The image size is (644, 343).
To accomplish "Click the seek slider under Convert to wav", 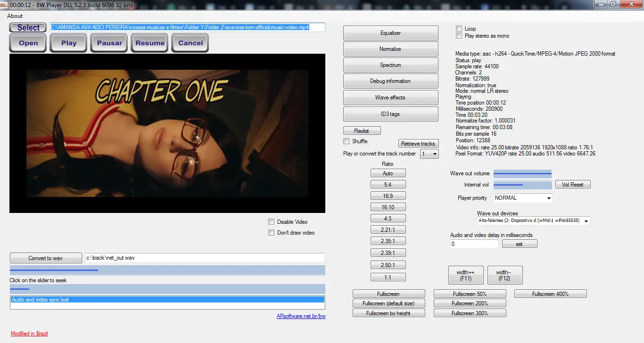I will tap(167, 270).
